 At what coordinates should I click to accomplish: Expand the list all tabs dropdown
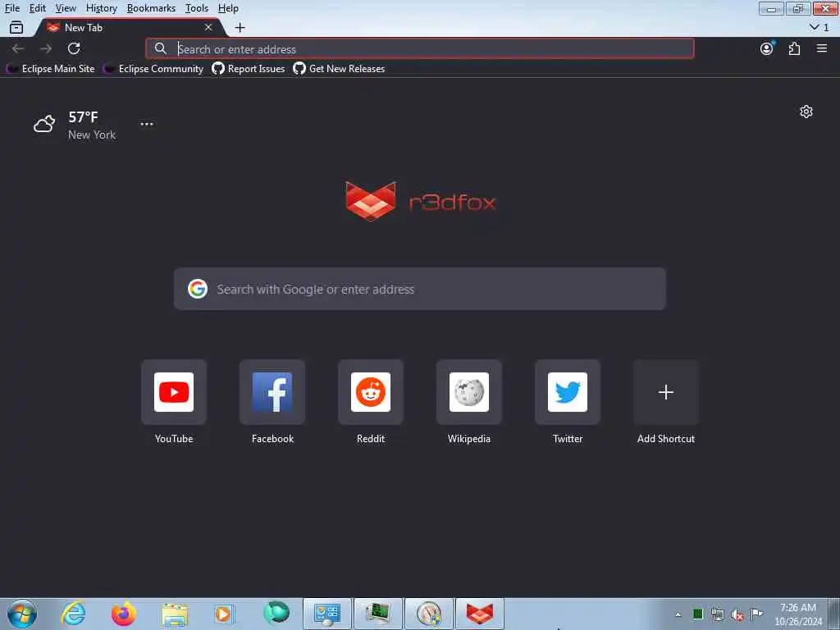[x=819, y=27]
